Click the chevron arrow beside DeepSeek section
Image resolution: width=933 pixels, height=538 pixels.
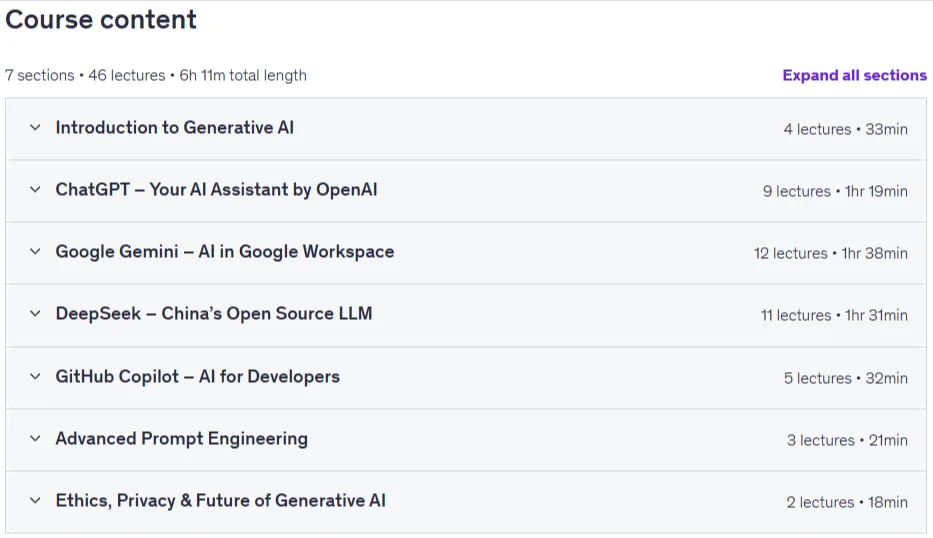point(35,313)
